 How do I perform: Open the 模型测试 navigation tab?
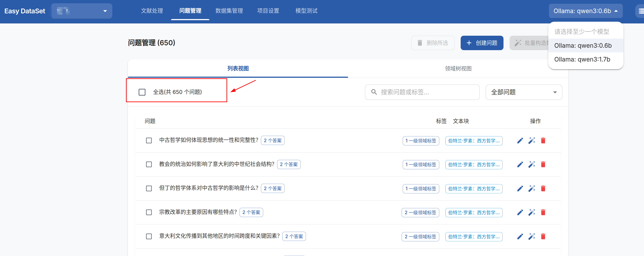(306, 11)
